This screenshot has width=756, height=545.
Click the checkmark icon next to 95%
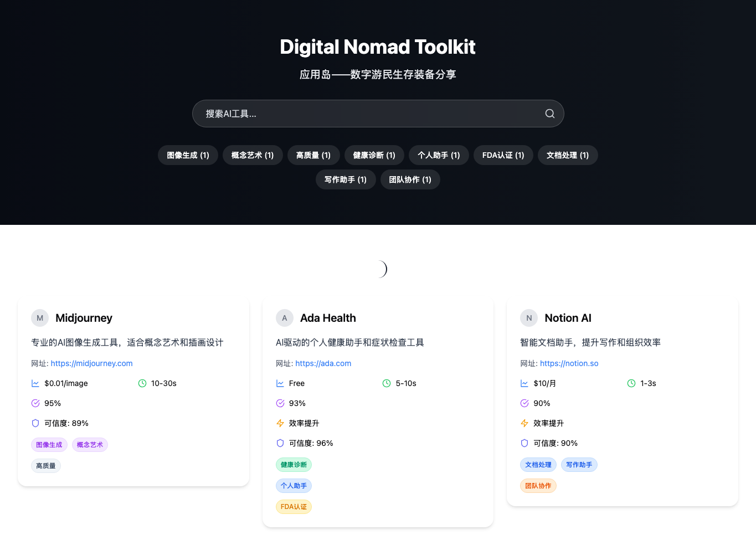[x=34, y=403]
